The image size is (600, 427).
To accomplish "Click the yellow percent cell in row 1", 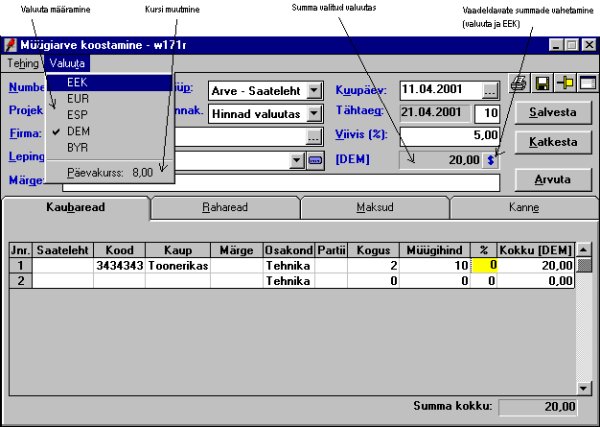I will [x=483, y=266].
